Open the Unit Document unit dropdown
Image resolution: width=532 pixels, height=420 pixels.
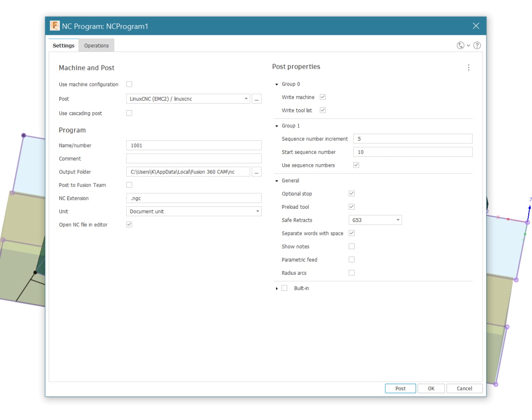pos(194,211)
